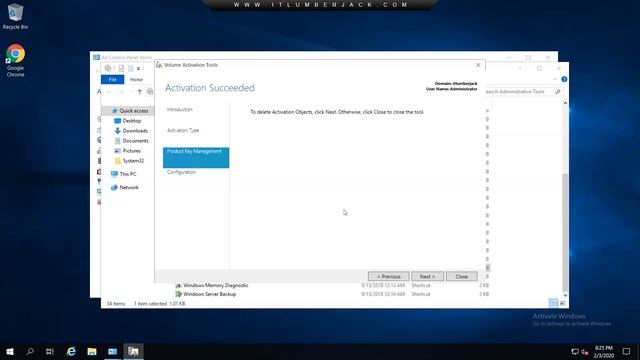Open the Action Center notifications icon
Screen dimensions: 640x360
click(626, 351)
